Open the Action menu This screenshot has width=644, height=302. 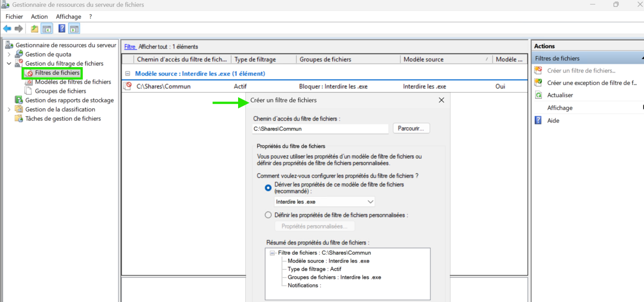coord(39,16)
